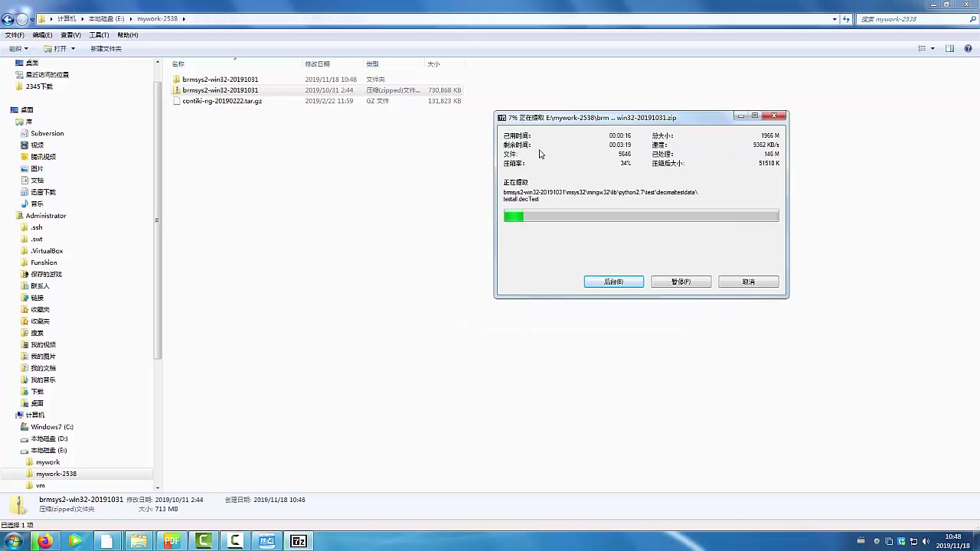Launch Firefox from the taskbar
The height and width of the screenshot is (551, 980).
click(x=44, y=541)
